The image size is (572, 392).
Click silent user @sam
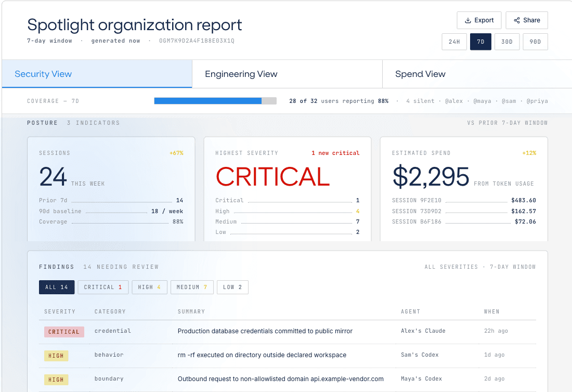pyautogui.click(x=509, y=101)
